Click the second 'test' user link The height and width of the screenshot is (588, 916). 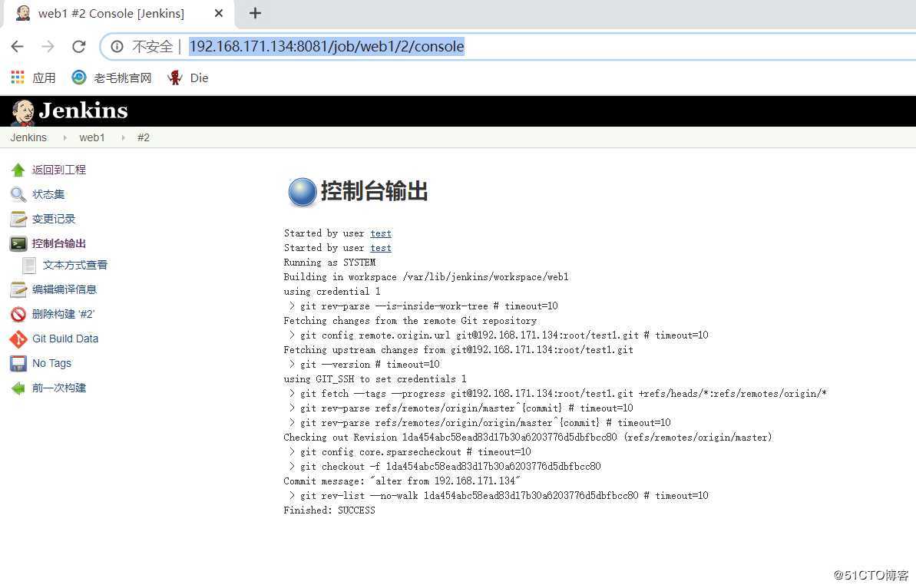click(381, 248)
